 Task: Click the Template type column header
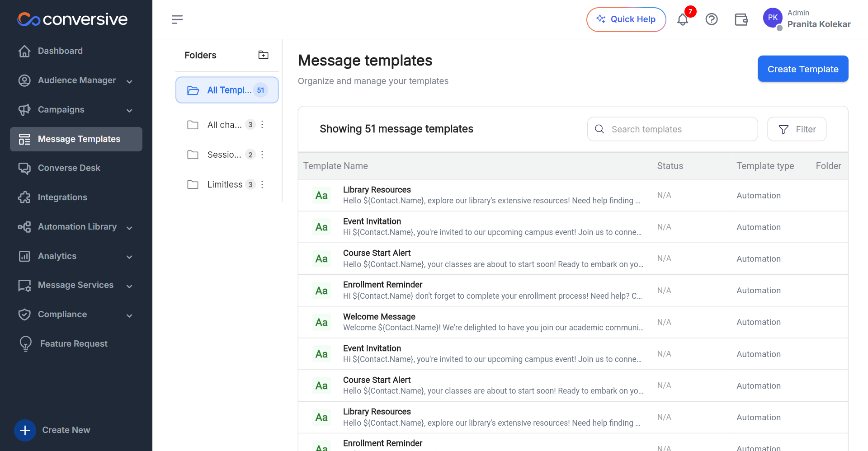coord(765,166)
